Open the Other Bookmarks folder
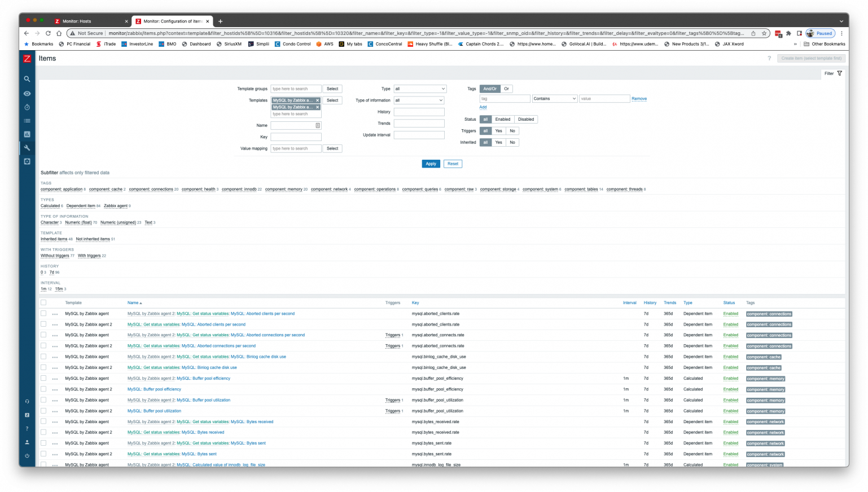Image resolution: width=868 pixels, height=492 pixels. pos(825,44)
